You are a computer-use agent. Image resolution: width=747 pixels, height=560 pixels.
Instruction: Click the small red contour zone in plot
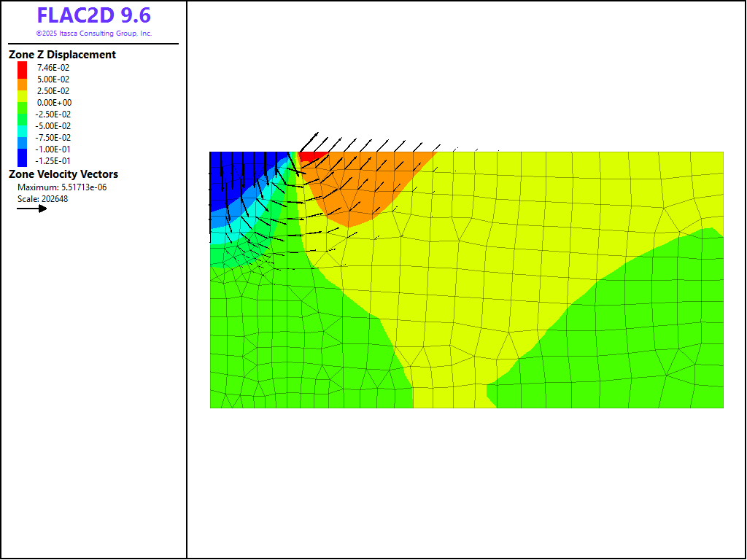tap(312, 156)
